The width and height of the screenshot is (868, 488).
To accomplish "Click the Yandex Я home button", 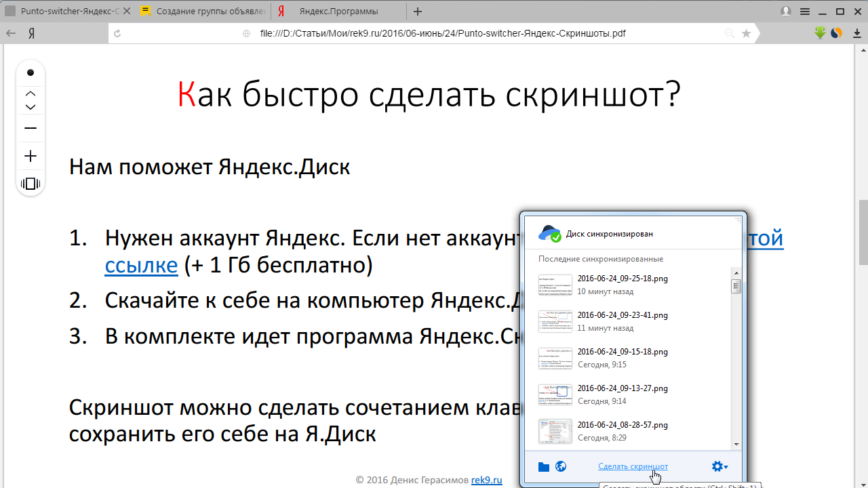I will 32,33.
